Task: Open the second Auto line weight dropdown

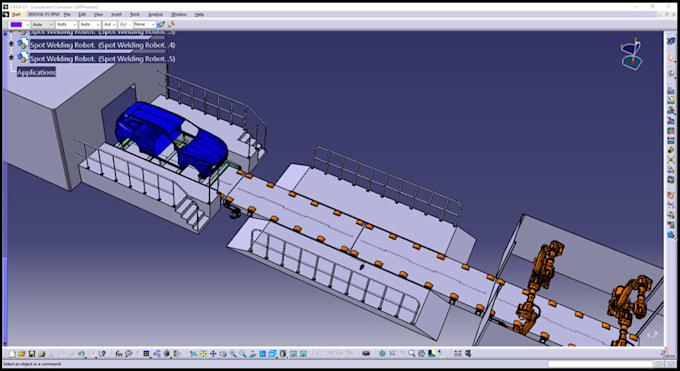Action: click(66, 24)
